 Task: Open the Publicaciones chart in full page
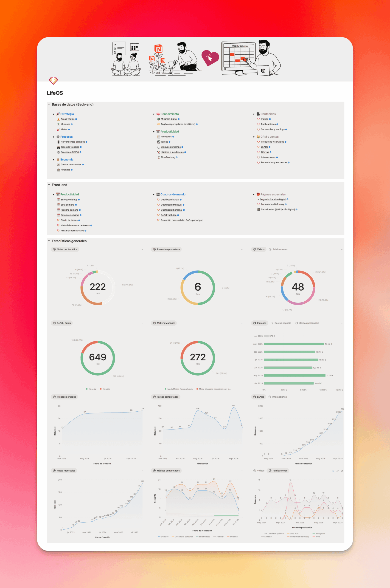337,471
